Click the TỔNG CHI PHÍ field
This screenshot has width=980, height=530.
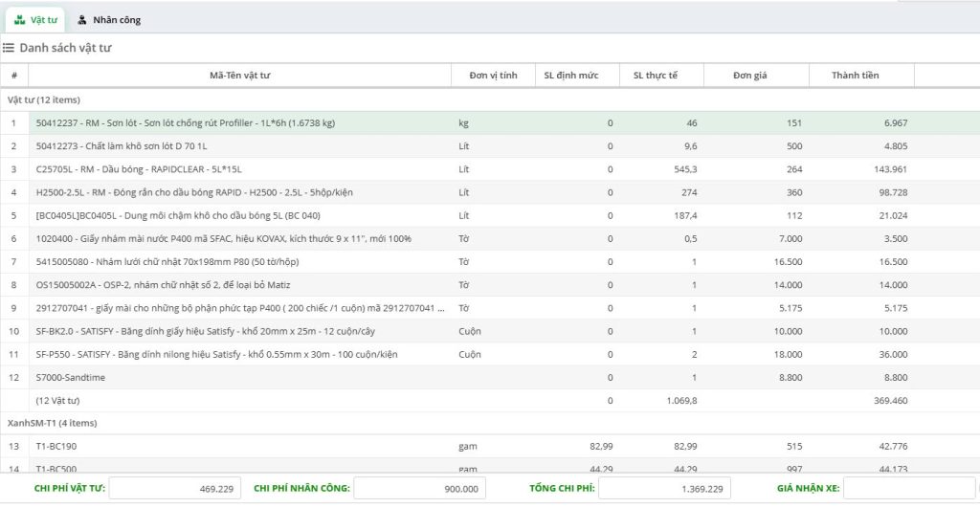[664, 489]
